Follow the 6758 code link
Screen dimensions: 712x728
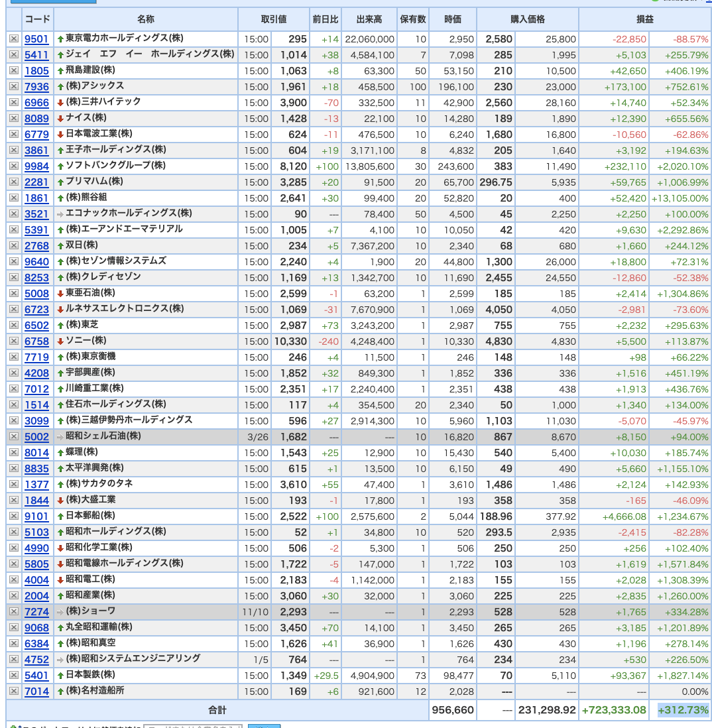(36, 341)
